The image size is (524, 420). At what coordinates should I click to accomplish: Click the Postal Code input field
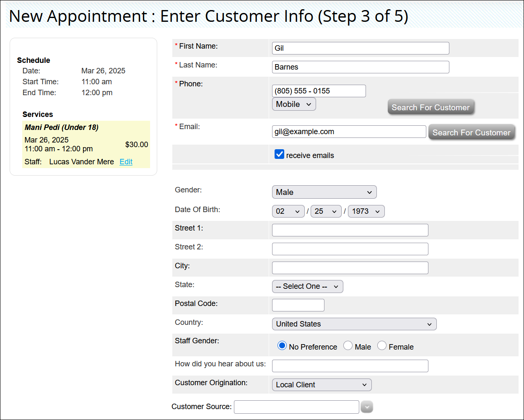pyautogui.click(x=298, y=305)
